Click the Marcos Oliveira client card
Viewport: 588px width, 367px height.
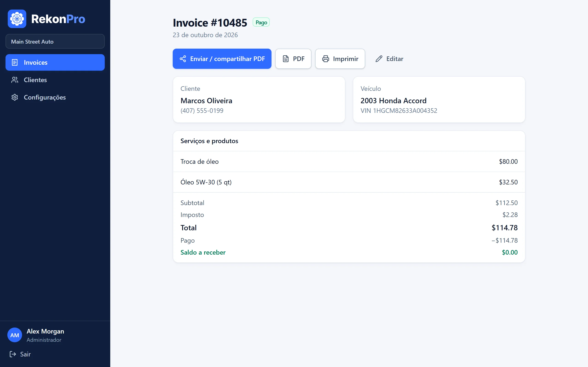coord(259,100)
